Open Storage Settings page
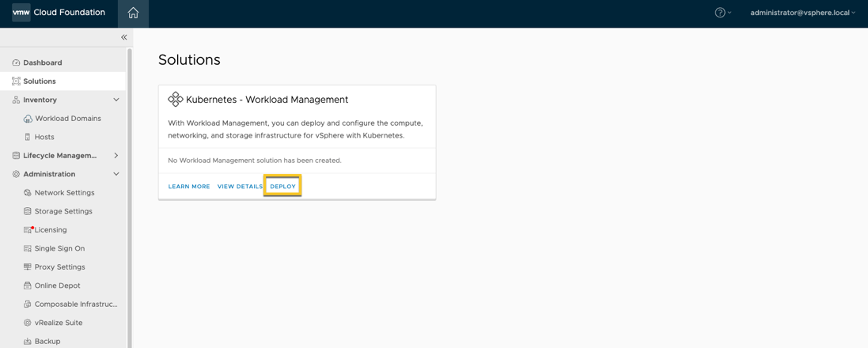 coord(63,211)
